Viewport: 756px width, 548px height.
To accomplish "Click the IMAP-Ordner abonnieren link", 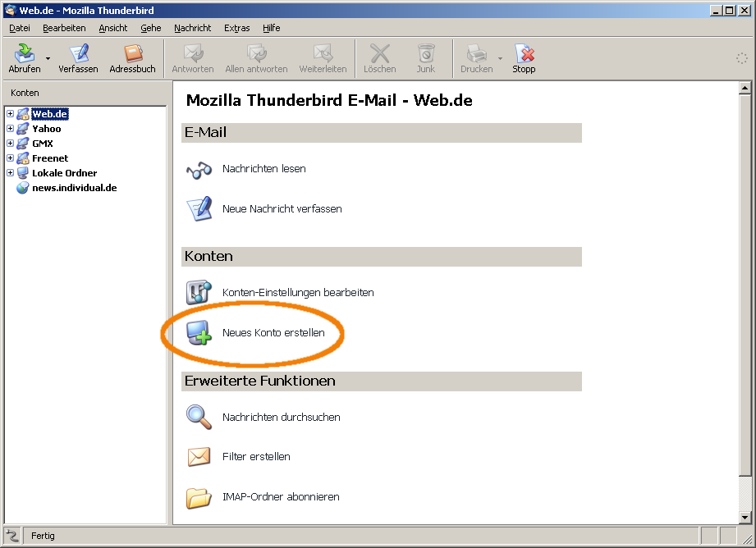I will [281, 497].
